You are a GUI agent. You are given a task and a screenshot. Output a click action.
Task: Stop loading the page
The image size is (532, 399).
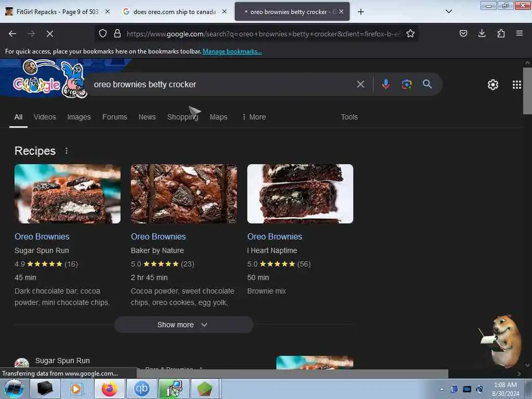[50, 34]
